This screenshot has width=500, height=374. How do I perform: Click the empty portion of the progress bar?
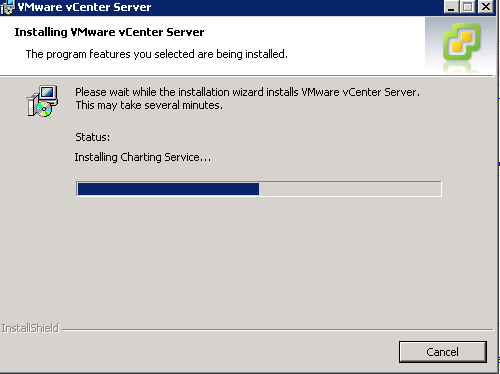[x=350, y=189]
